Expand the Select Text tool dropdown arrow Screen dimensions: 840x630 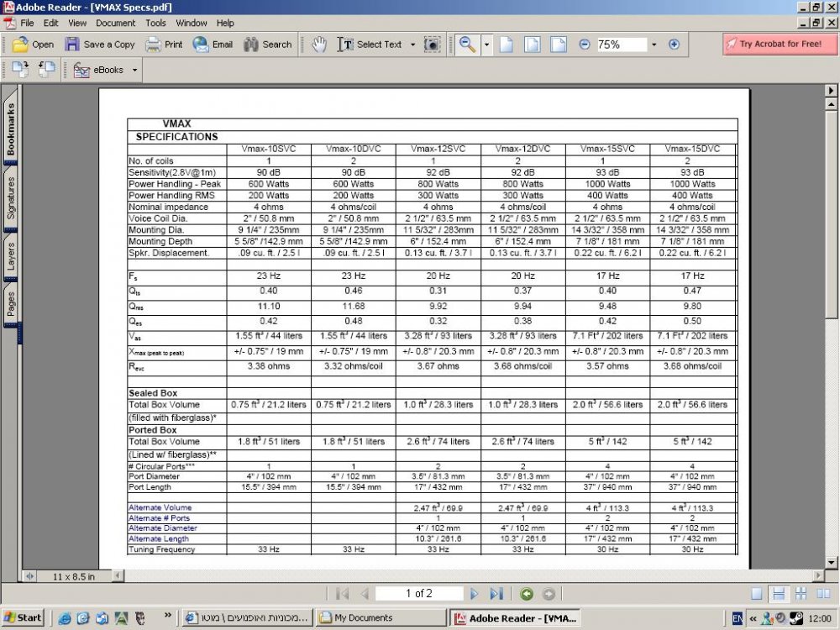412,45
